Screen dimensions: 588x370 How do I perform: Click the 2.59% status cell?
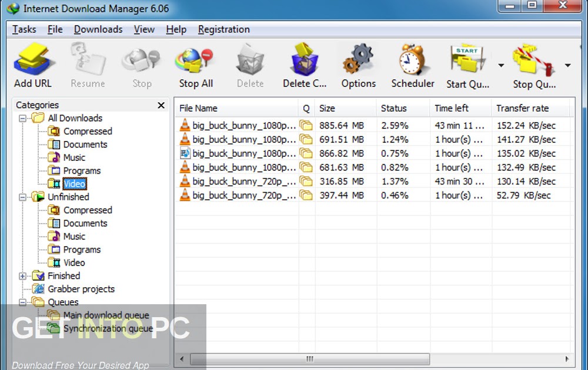(395, 126)
